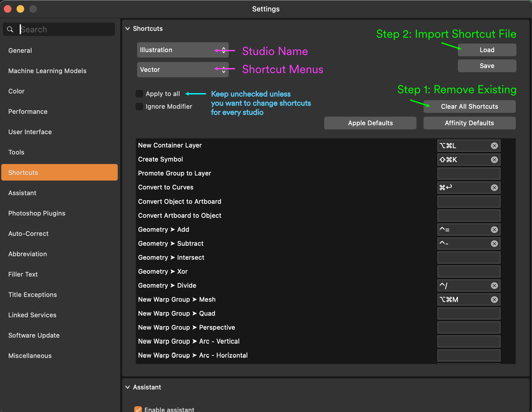Click the Promote Group to Layer shortcut field
Image resolution: width=532 pixels, height=412 pixels.
[469, 173]
